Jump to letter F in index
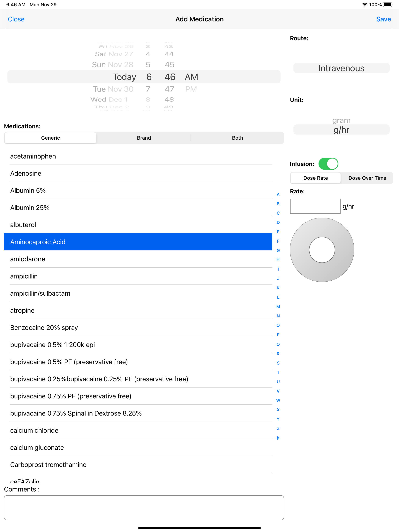 pyautogui.click(x=278, y=241)
